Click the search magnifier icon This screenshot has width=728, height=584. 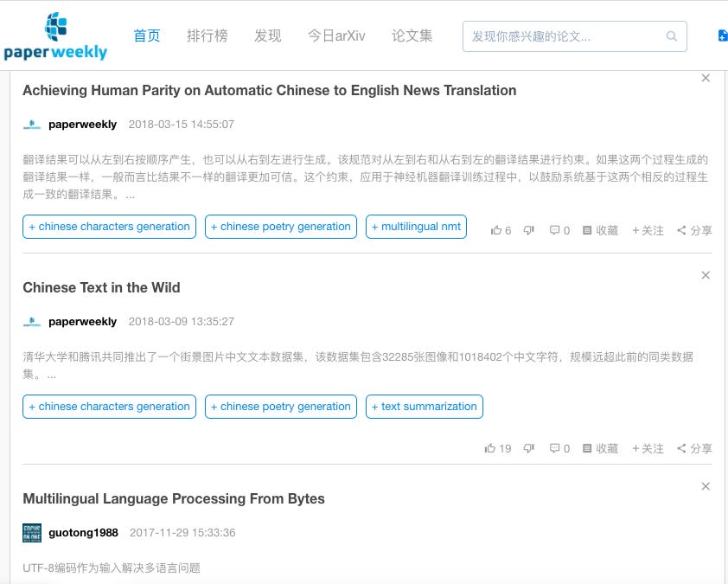(672, 36)
